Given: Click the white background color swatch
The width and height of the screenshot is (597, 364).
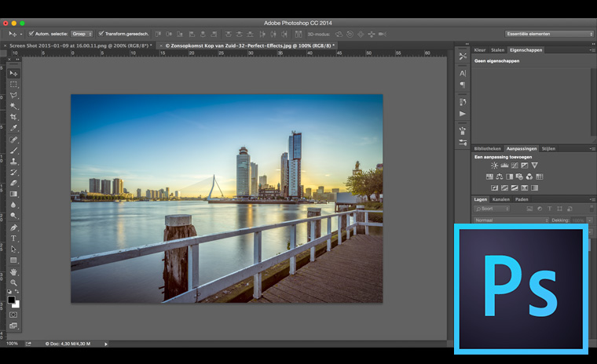Looking at the screenshot, I should pyautogui.click(x=16, y=304).
